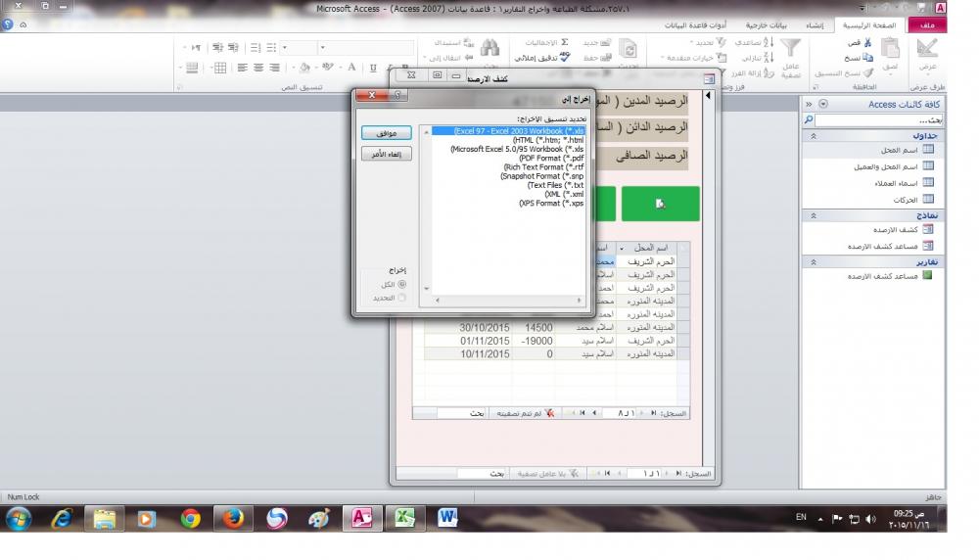
Task: Open the File (ملف) tab
Action: (927, 25)
